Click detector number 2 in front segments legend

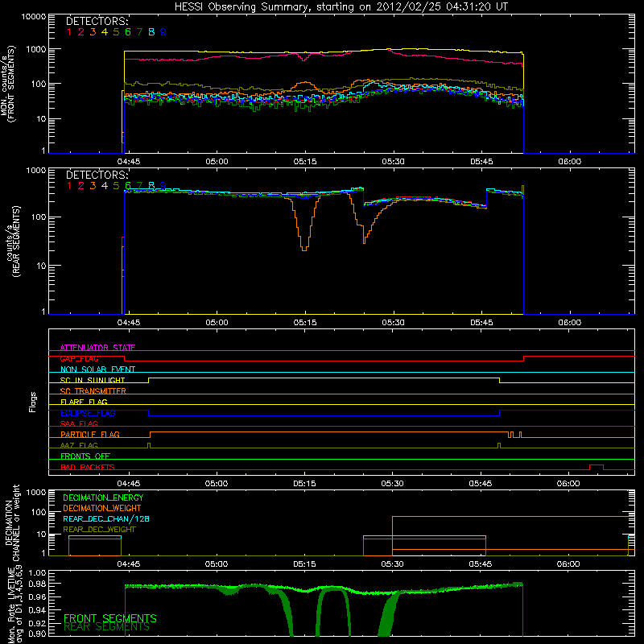(81, 32)
